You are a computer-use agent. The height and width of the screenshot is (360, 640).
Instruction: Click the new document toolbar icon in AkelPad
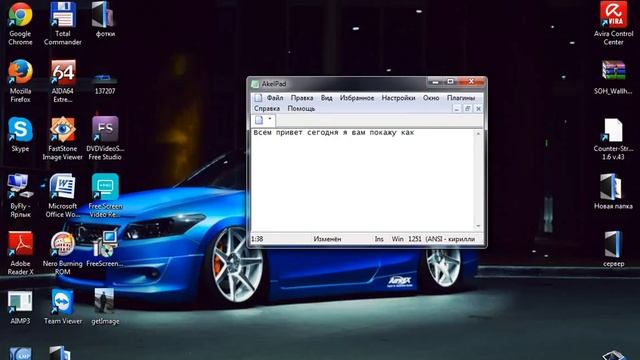pos(259,120)
